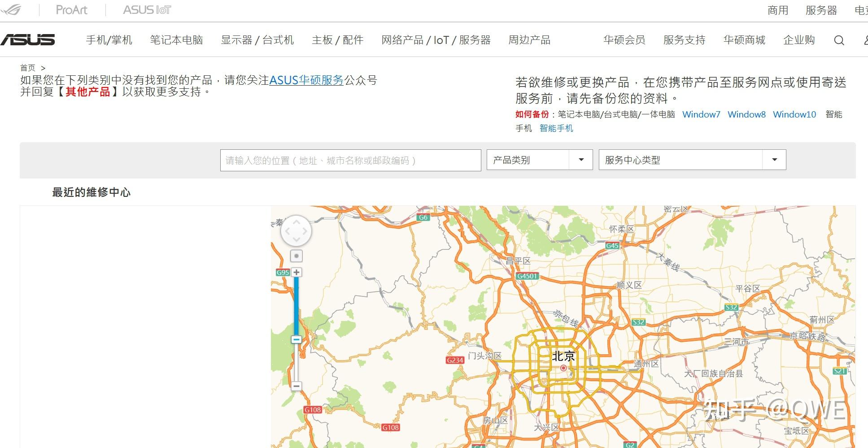
Task: Open the 笔记本电脑 menu
Action: click(177, 40)
